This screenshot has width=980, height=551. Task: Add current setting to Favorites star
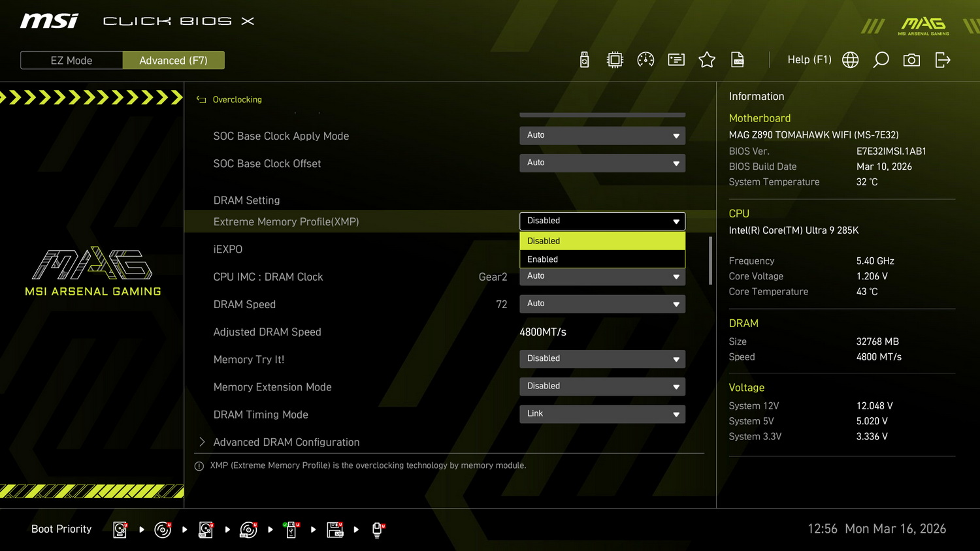[707, 59]
